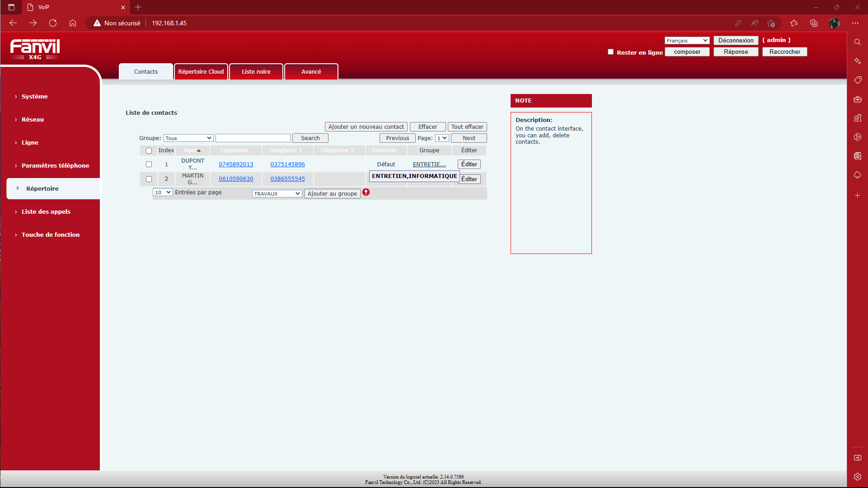Click the browser home icon
The height and width of the screenshot is (488, 868).
click(x=73, y=23)
